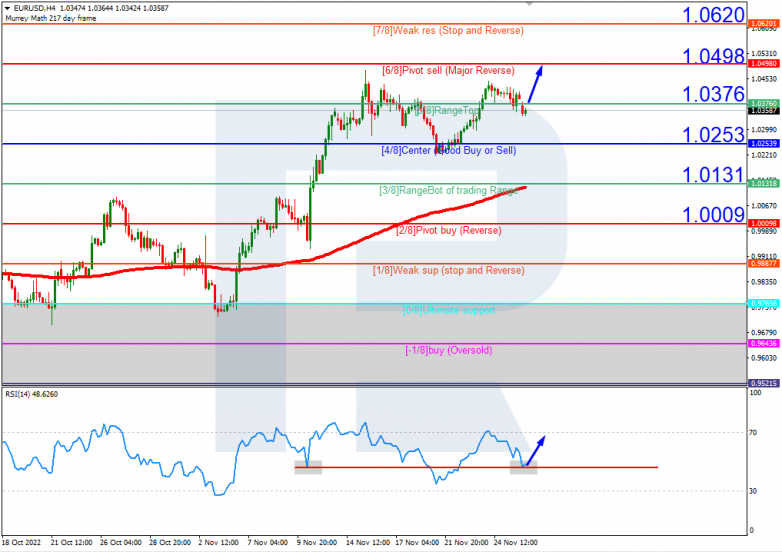Screen dimensions: 782x552
Task: Click the [-1/8]buy (Oversold) label
Action: (x=448, y=350)
